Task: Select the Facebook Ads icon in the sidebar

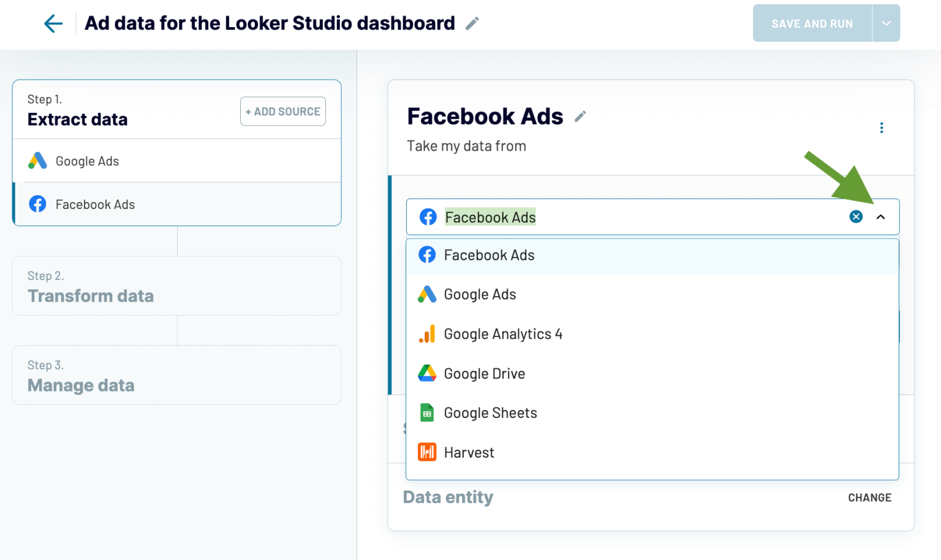Action: (37, 204)
